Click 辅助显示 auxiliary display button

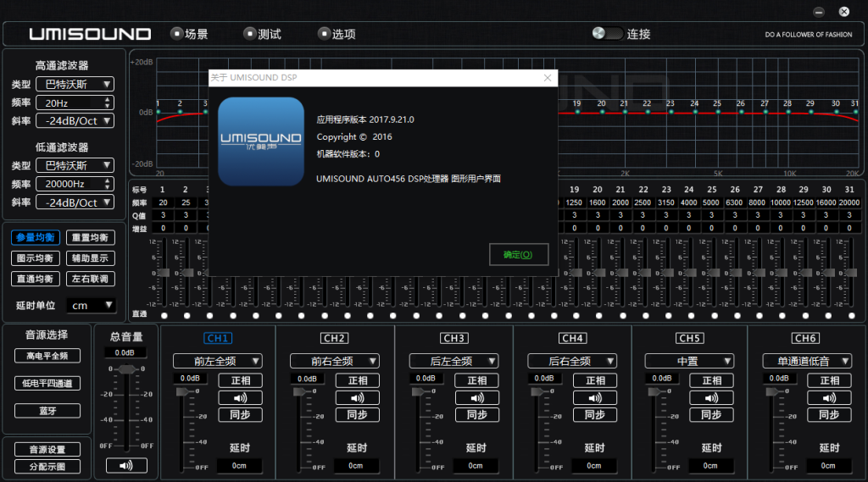90,258
